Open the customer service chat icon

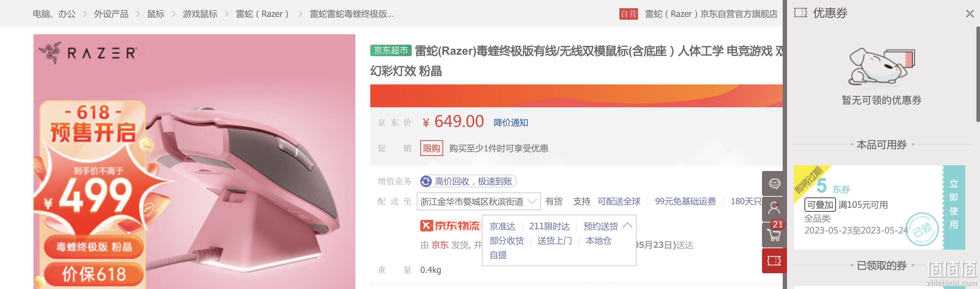[774, 183]
